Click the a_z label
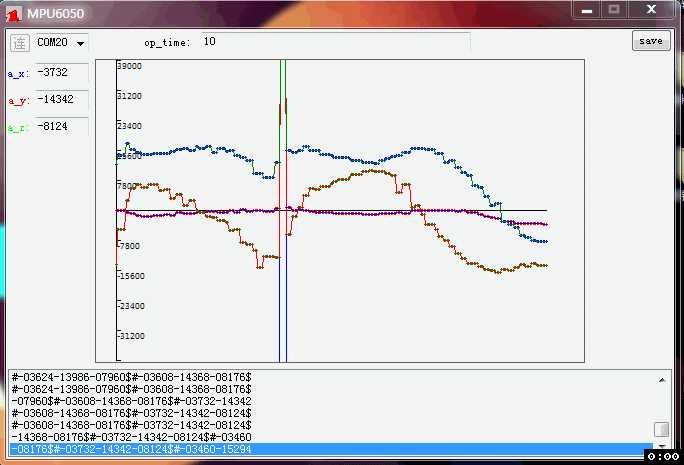The image size is (684, 465). (18, 128)
